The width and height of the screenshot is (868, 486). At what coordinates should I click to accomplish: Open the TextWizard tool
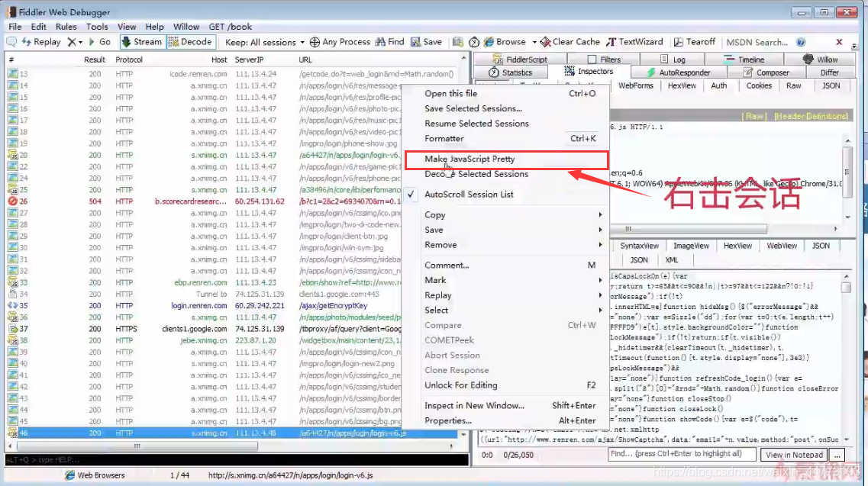[634, 42]
